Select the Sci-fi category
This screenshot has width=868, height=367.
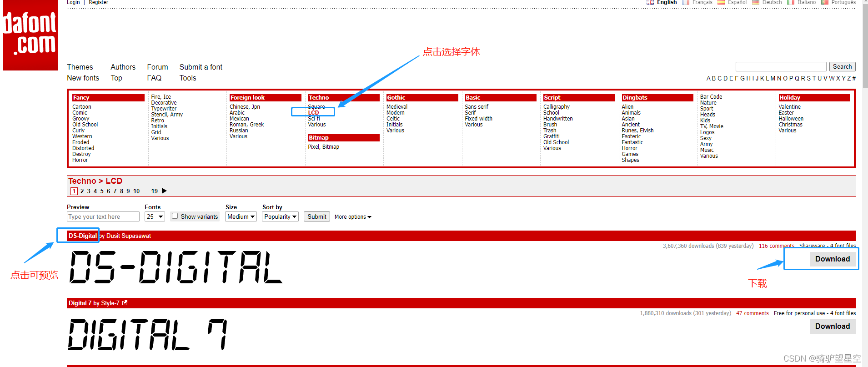tap(314, 118)
